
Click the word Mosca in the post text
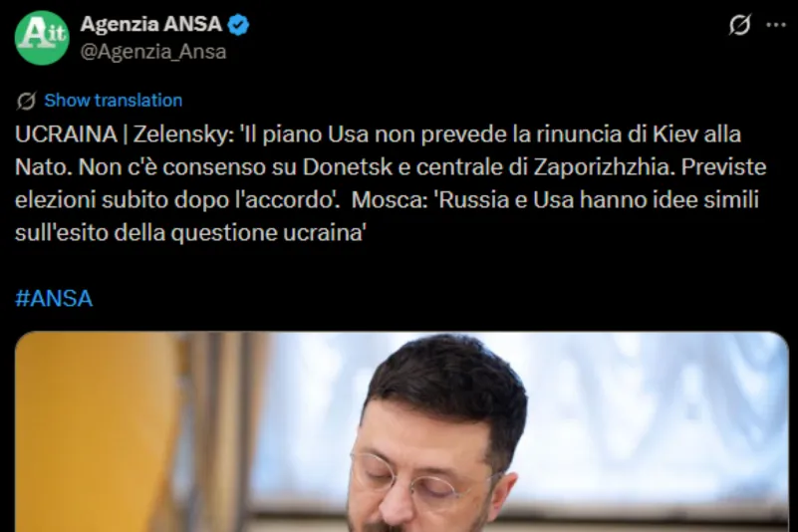click(x=387, y=199)
